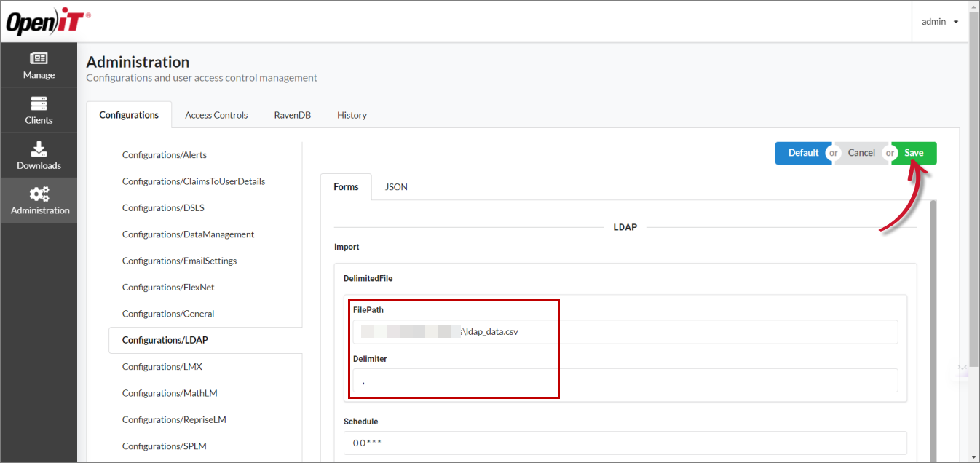Cancel the configuration changes

pos(861,153)
